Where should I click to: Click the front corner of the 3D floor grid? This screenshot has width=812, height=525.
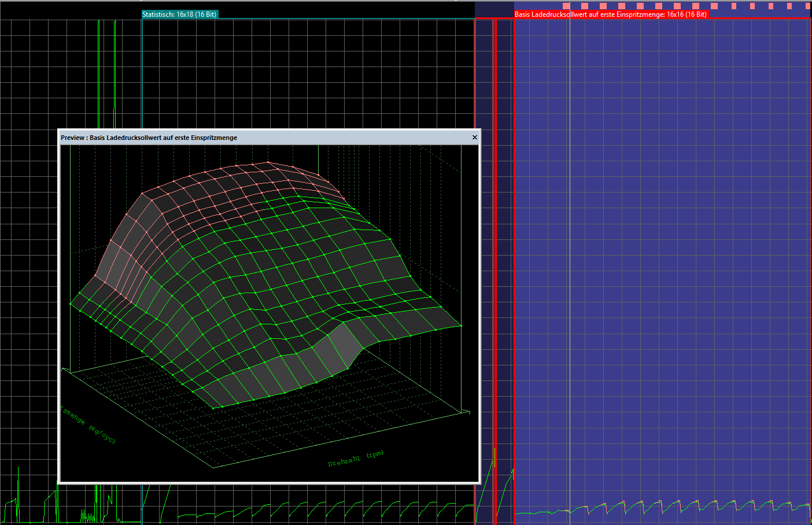[x=214, y=467]
